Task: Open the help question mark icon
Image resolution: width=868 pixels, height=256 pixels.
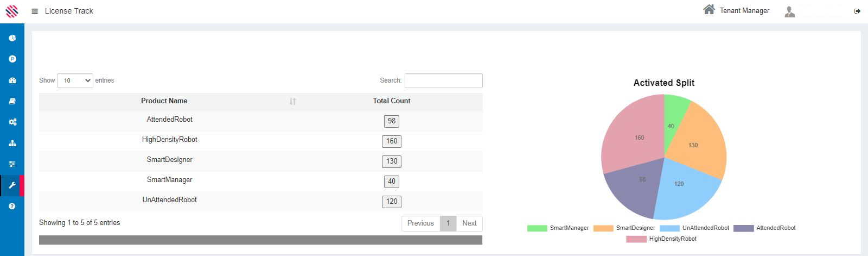Action: coord(12,207)
